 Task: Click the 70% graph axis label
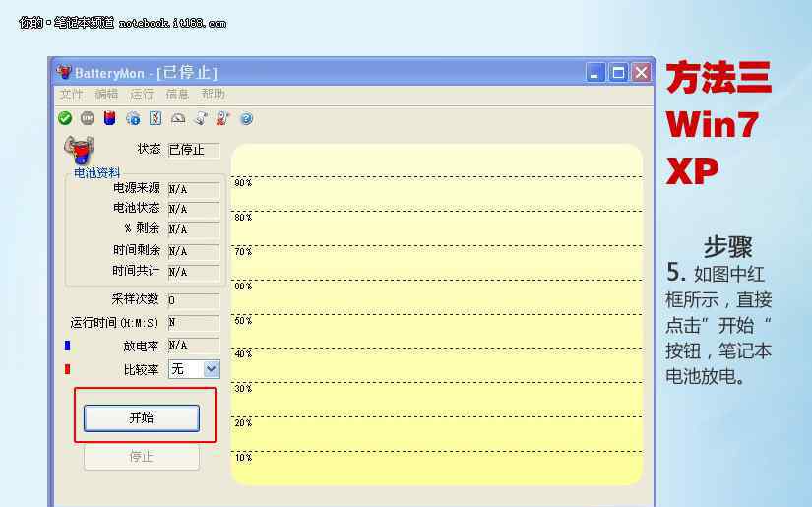[x=243, y=252]
